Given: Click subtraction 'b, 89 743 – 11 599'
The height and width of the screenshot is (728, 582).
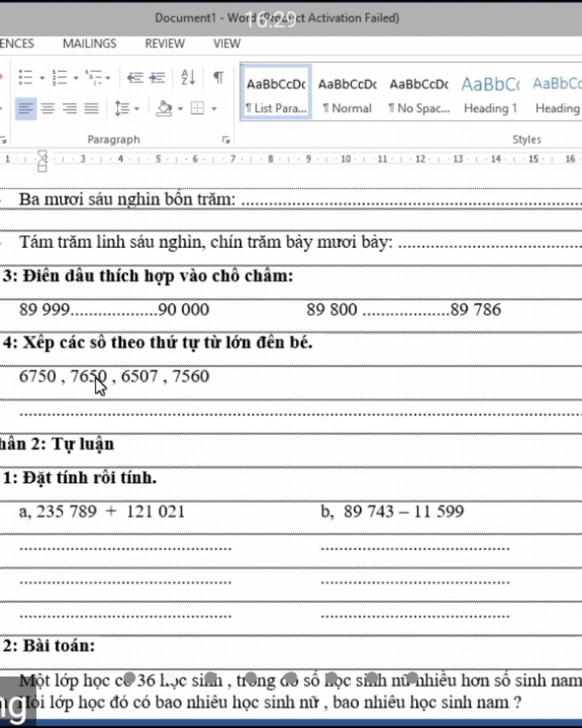Looking at the screenshot, I should [x=392, y=511].
